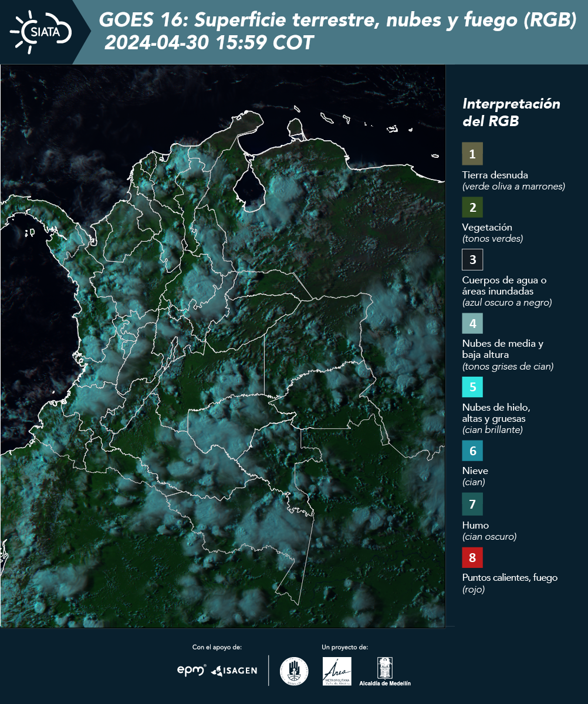Click the ISAGEN logo

point(234,671)
